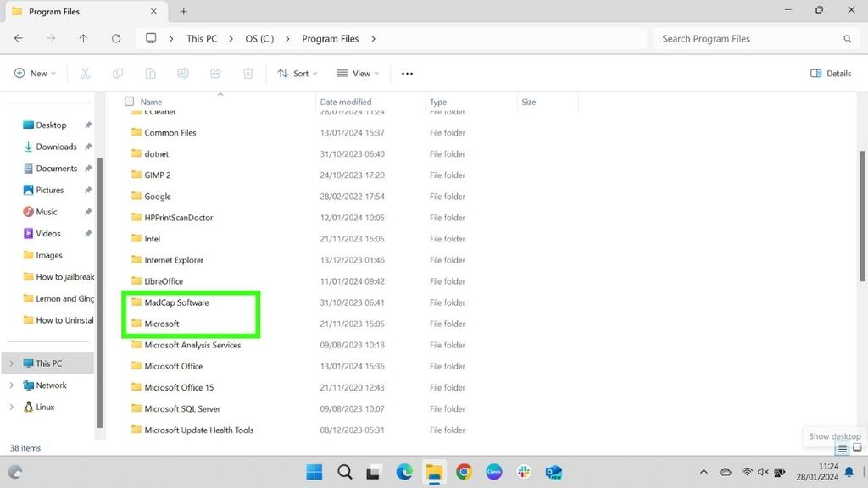Viewport: 868px width, 488px height.
Task: Open the See more three-dots menu
Action: point(407,74)
